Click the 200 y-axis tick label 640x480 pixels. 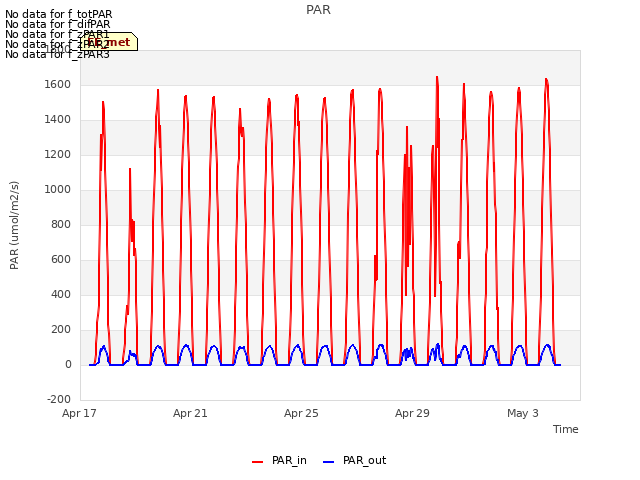[x=61, y=329]
